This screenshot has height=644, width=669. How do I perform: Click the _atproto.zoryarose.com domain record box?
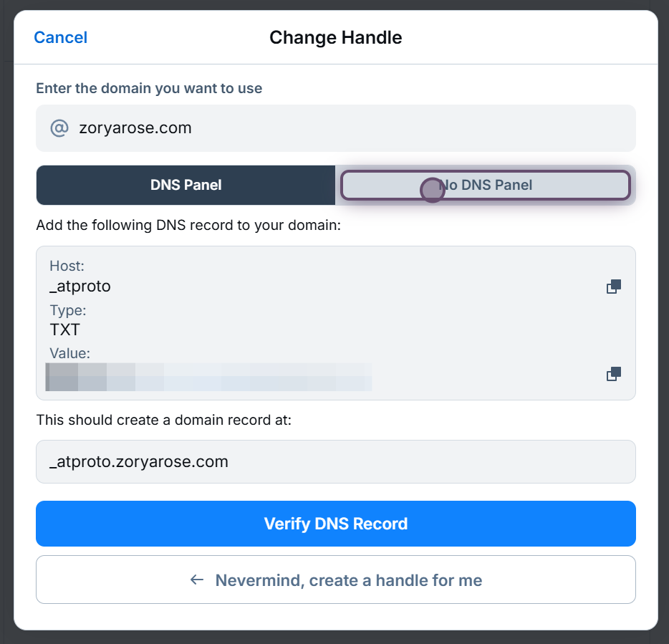coord(335,462)
